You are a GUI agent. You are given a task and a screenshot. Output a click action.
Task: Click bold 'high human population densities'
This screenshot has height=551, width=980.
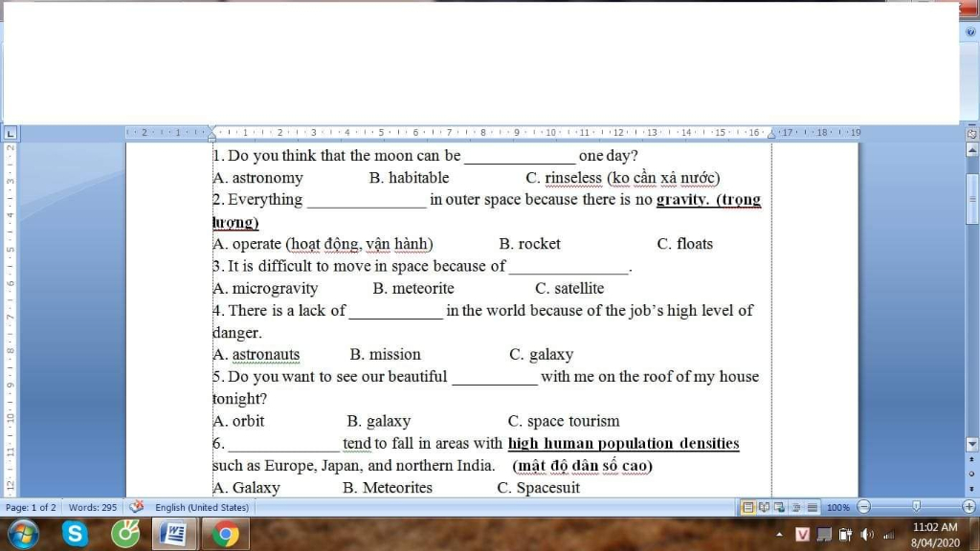[623, 444]
